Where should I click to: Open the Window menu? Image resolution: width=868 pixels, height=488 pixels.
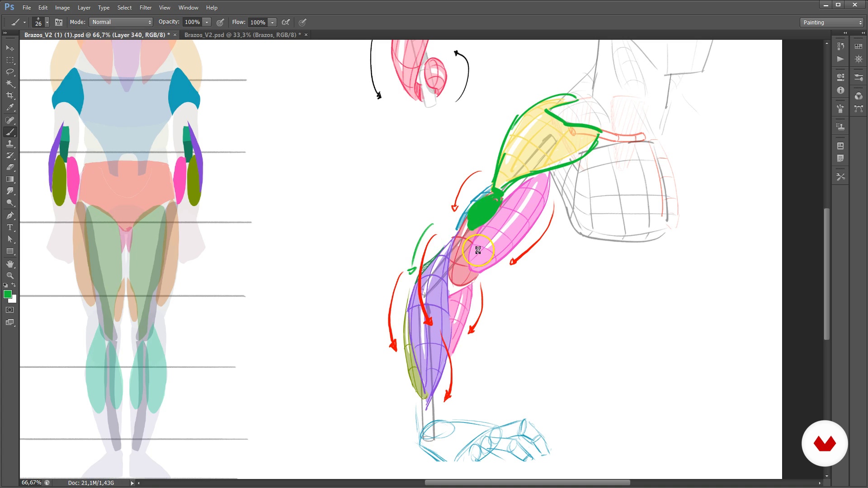[x=189, y=8]
